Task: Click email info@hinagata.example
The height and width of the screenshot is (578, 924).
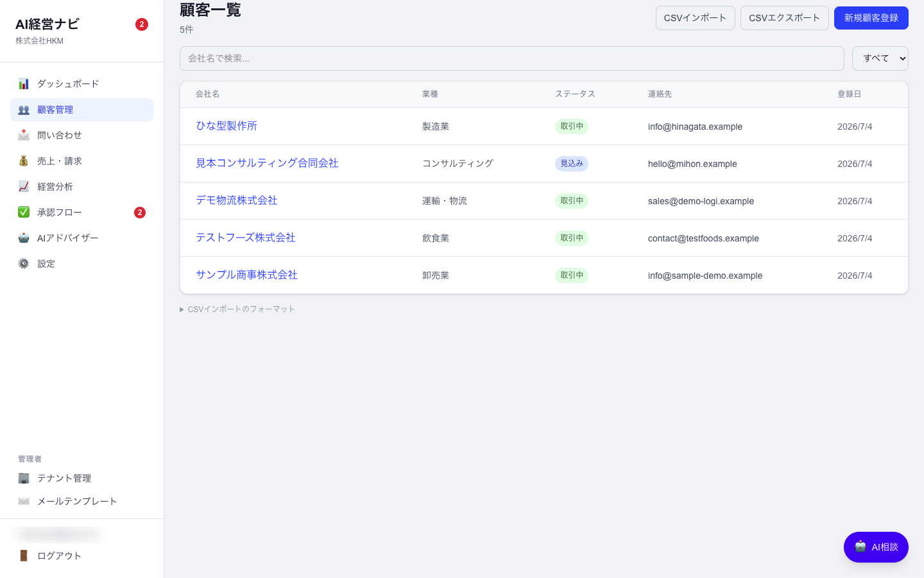Action: [695, 127]
